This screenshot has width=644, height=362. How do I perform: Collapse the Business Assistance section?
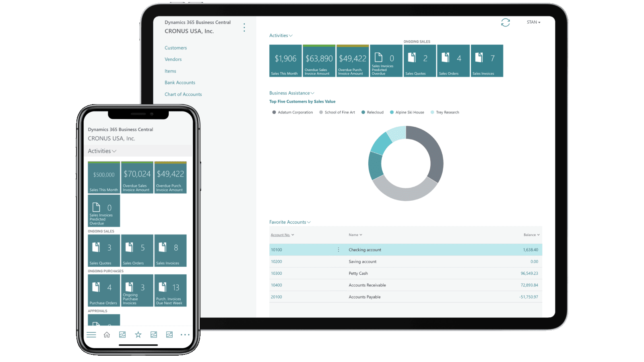(x=312, y=93)
